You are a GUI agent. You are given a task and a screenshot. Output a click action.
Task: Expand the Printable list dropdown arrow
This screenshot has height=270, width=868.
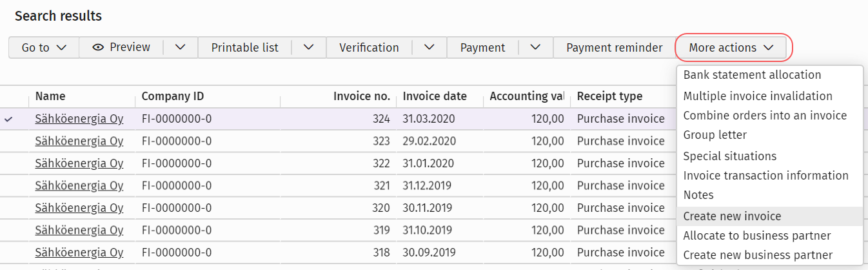pyautogui.click(x=309, y=48)
